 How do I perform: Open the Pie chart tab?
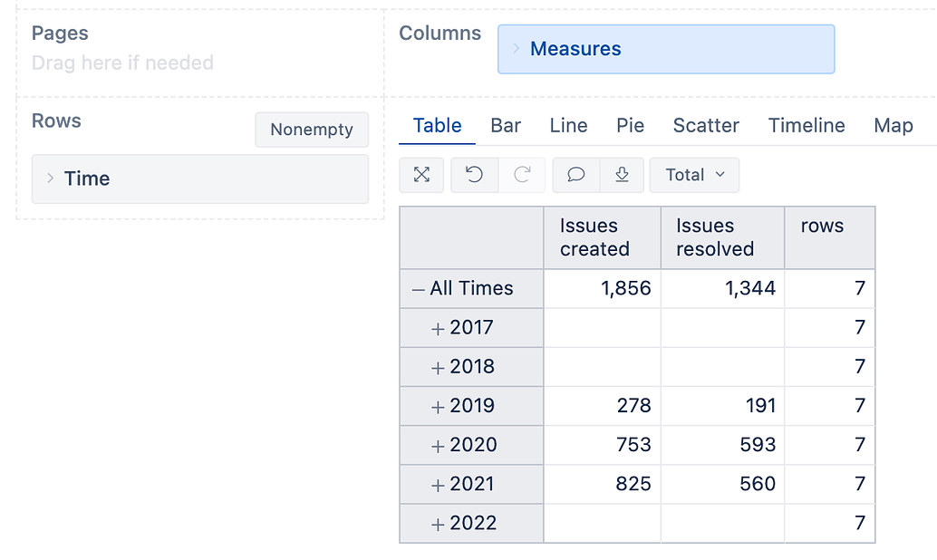click(630, 126)
